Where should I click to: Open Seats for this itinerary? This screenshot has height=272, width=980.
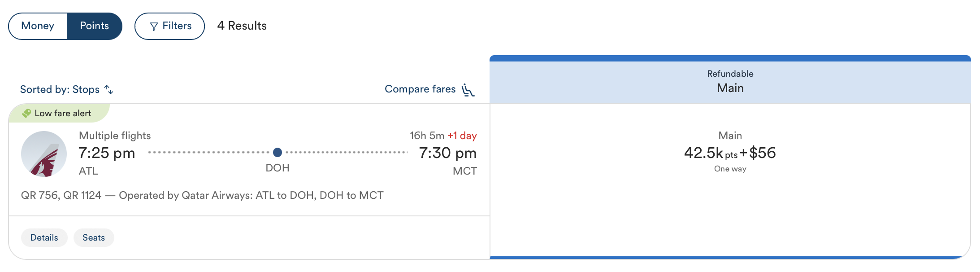94,237
